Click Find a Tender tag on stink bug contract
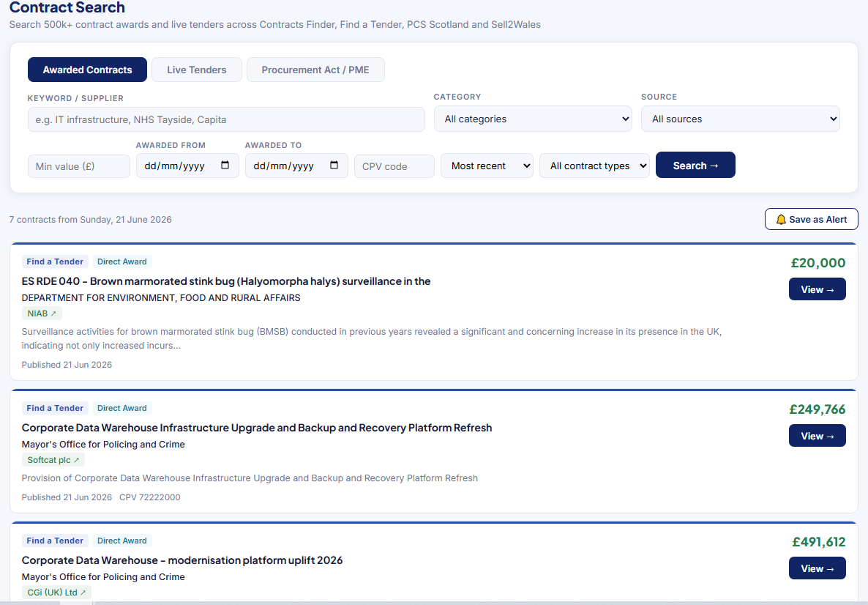 [55, 261]
